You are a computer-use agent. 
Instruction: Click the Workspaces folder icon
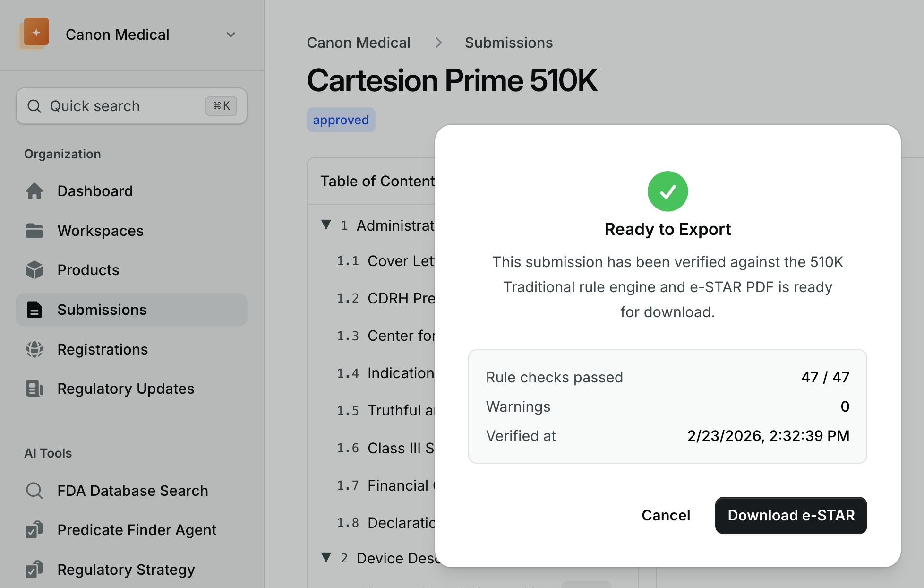(x=34, y=231)
